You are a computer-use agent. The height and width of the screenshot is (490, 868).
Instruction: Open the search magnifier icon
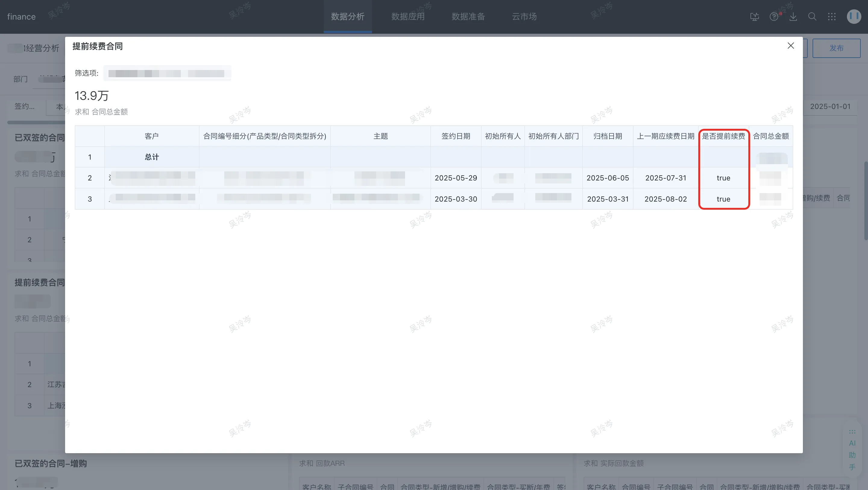click(x=813, y=17)
